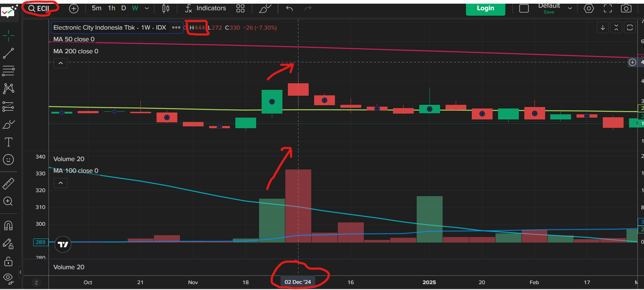Click the tall green volume bar near 2025
Image resolution: width=644 pixels, height=290 pixels.
[429, 219]
